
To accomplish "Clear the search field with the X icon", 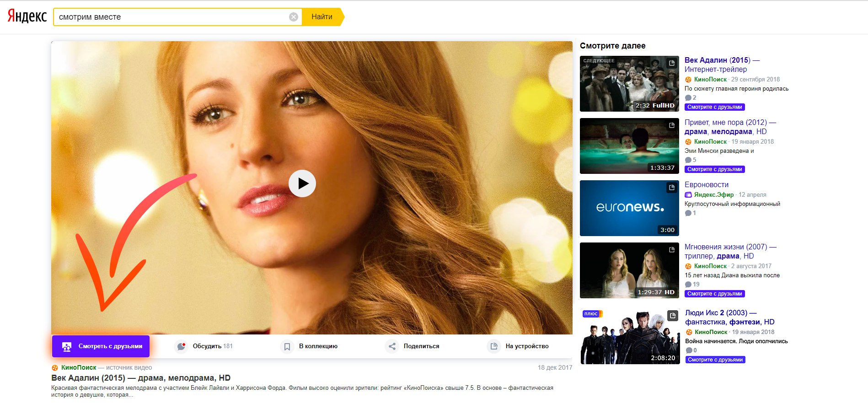I will [294, 17].
